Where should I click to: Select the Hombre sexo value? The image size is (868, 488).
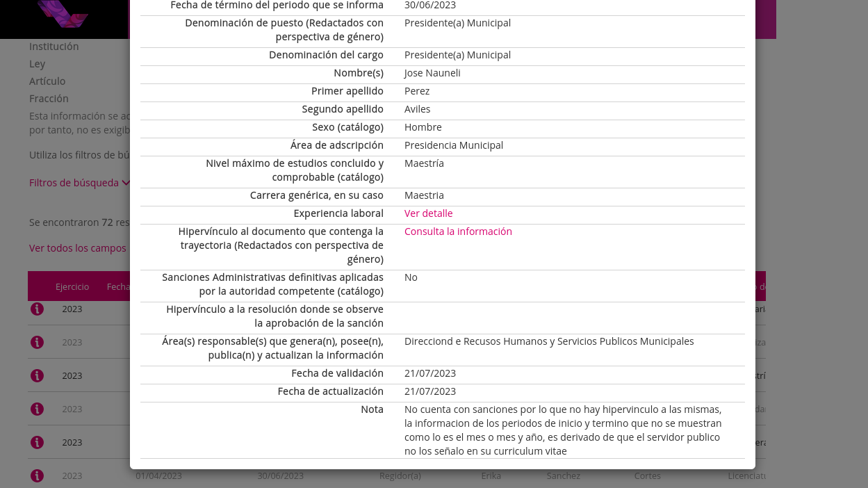pos(423,127)
